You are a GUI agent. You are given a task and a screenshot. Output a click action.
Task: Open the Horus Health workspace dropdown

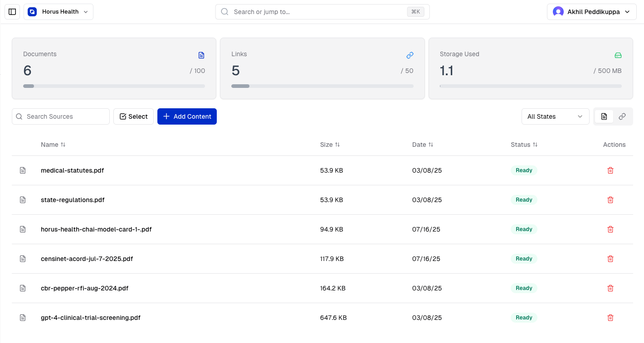59,12
